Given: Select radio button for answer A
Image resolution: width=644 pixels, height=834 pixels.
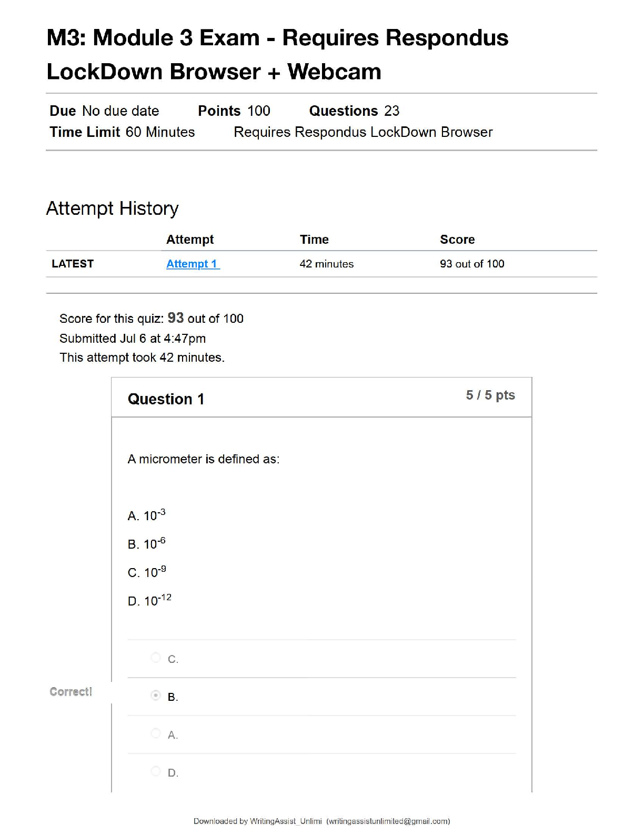Looking at the screenshot, I should point(156,733).
